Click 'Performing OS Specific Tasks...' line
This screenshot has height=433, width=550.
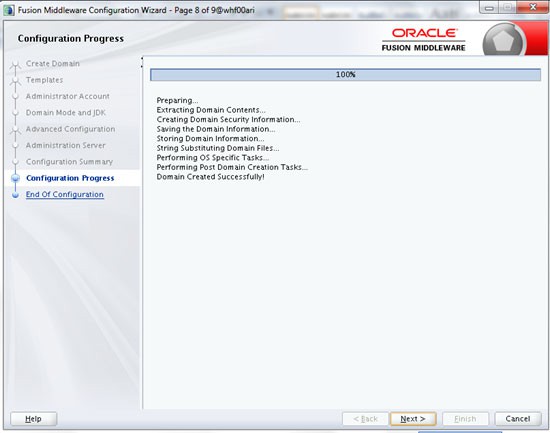[x=213, y=158]
